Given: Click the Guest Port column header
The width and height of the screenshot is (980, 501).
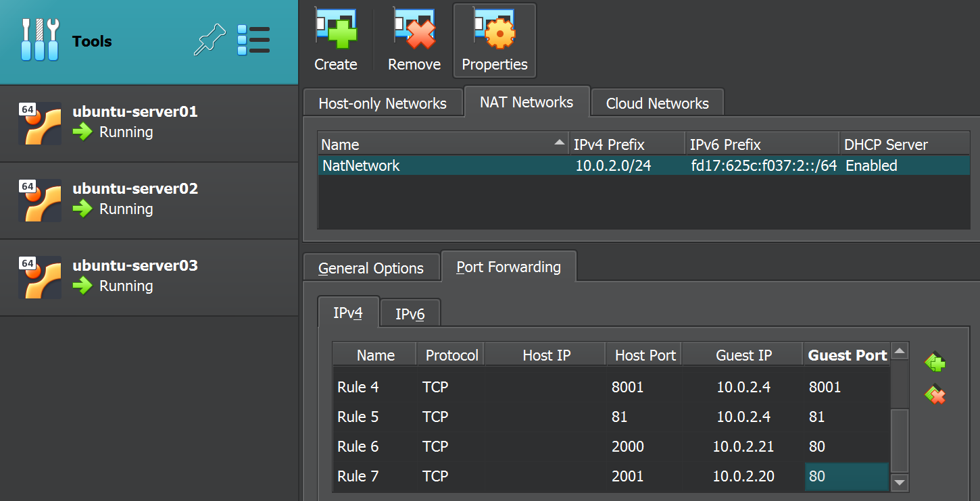Looking at the screenshot, I should tap(847, 356).
